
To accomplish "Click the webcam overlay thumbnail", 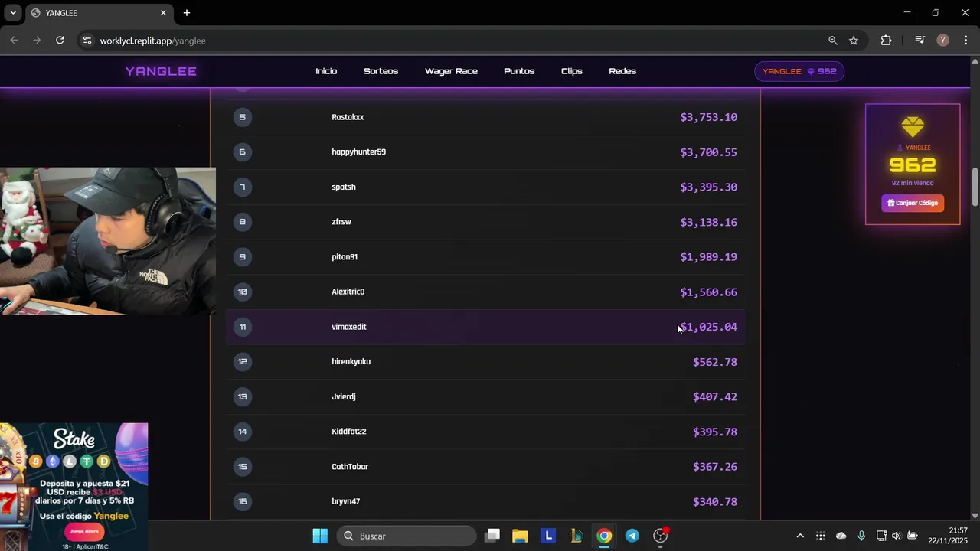I will 108,241.
